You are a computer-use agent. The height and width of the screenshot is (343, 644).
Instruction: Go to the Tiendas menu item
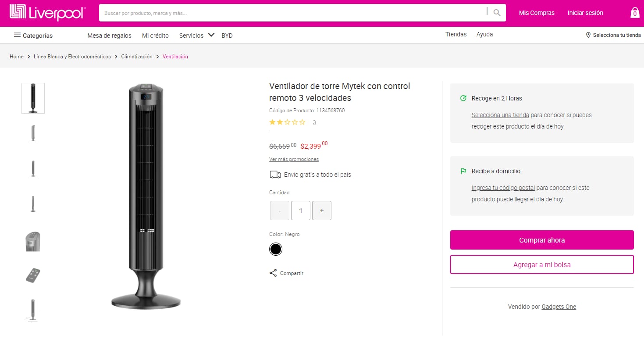pos(456,34)
